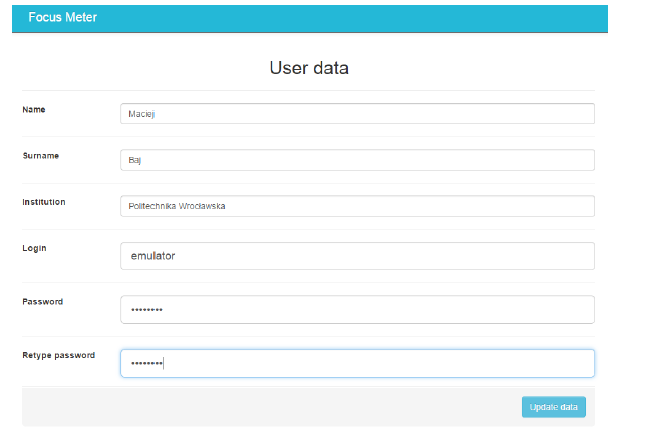The width and height of the screenshot is (650, 440).
Task: Click the Password label
Action: click(43, 302)
